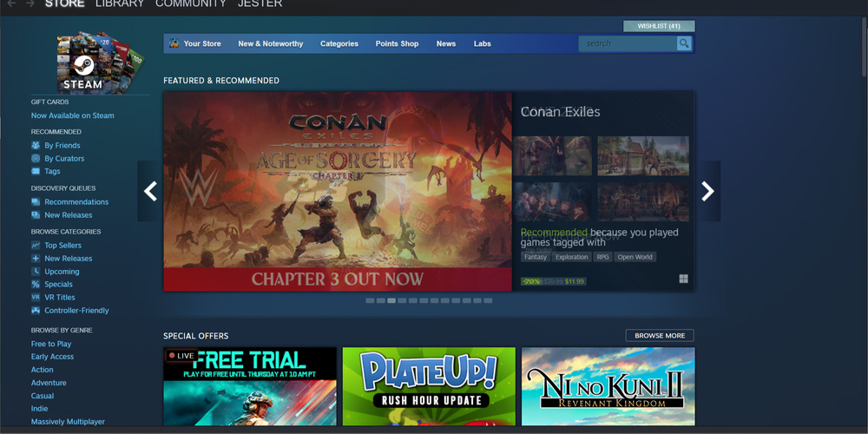Click the Recommendations queue icon
868x434 pixels.
pyautogui.click(x=36, y=202)
